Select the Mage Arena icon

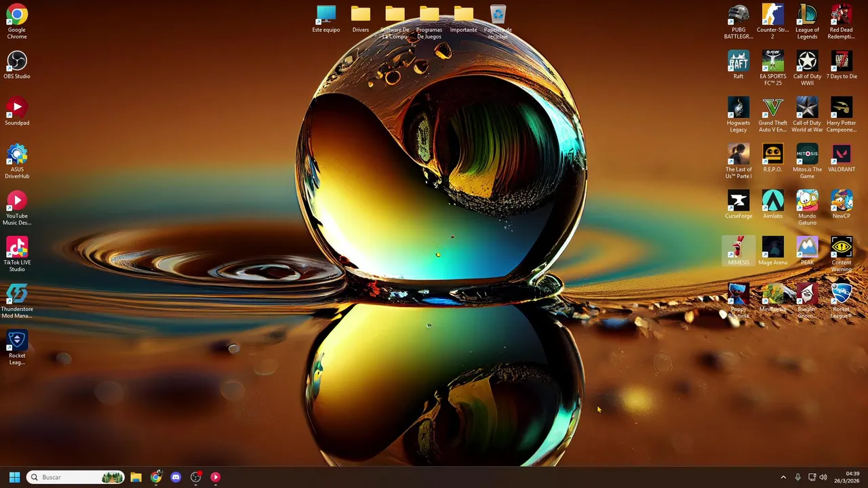pyautogui.click(x=772, y=251)
